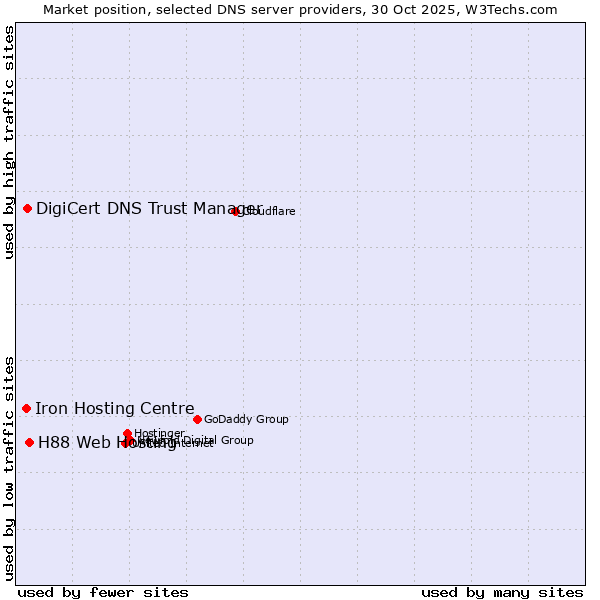Click the DigiCert DNS Trust Manager red marker
This screenshot has width=600, height=600.
coord(28,208)
